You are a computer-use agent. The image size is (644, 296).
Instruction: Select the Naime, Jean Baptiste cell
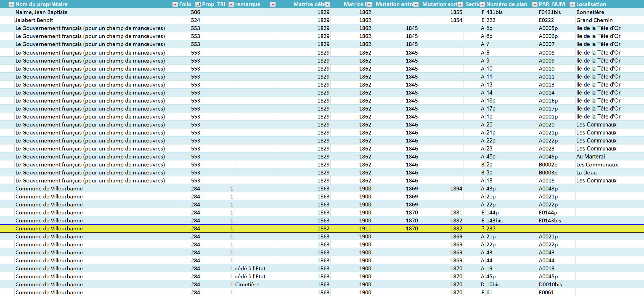[x=41, y=12]
